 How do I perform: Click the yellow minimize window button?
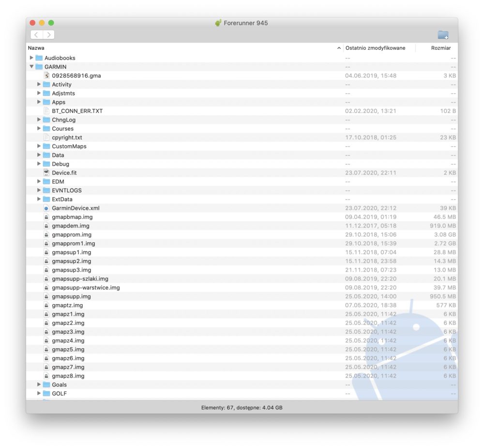pos(42,23)
